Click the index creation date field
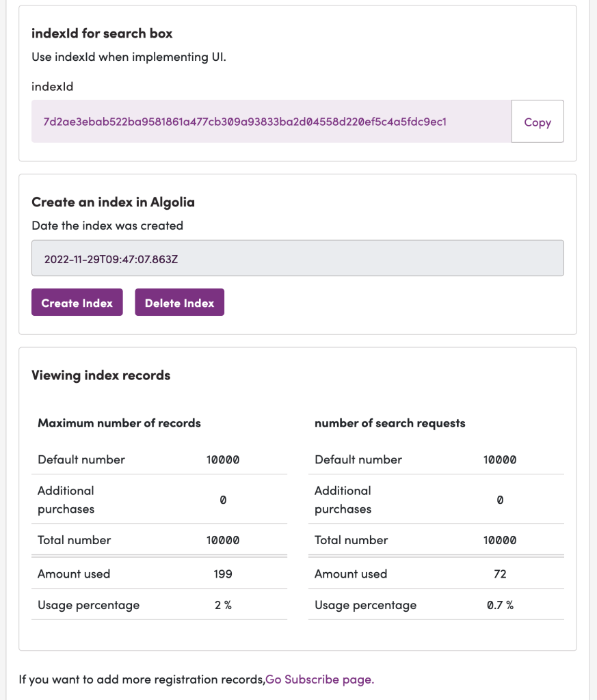 [297, 258]
